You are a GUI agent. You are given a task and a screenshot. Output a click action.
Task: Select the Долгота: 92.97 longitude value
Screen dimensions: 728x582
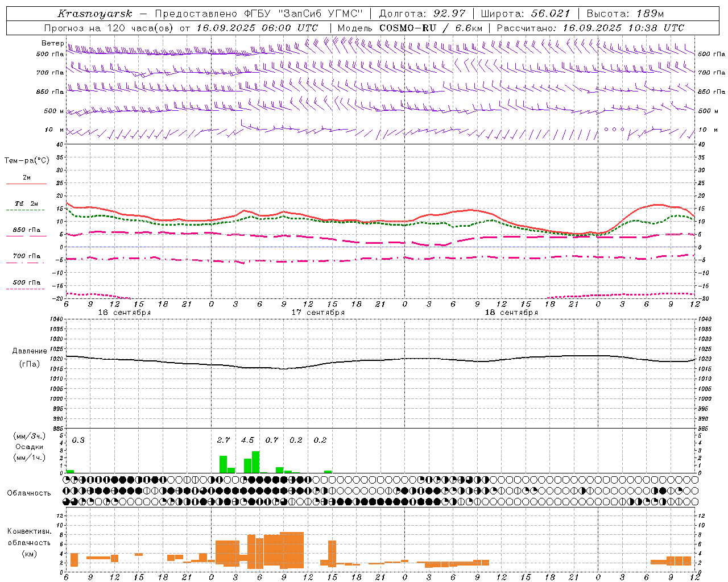tap(421, 14)
